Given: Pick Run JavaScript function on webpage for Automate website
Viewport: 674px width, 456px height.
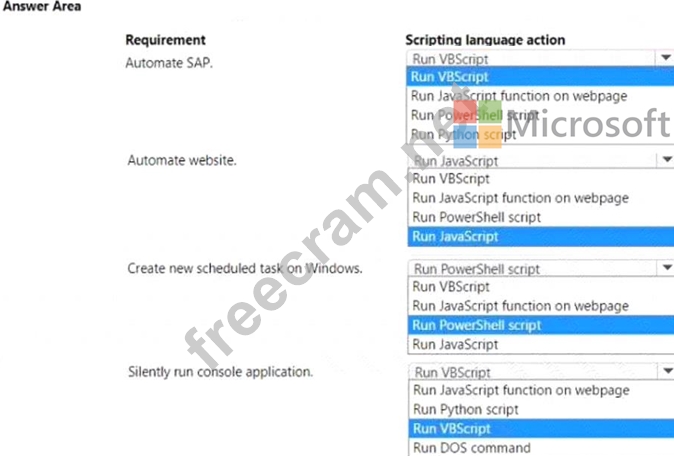Looking at the screenshot, I should tap(520, 198).
